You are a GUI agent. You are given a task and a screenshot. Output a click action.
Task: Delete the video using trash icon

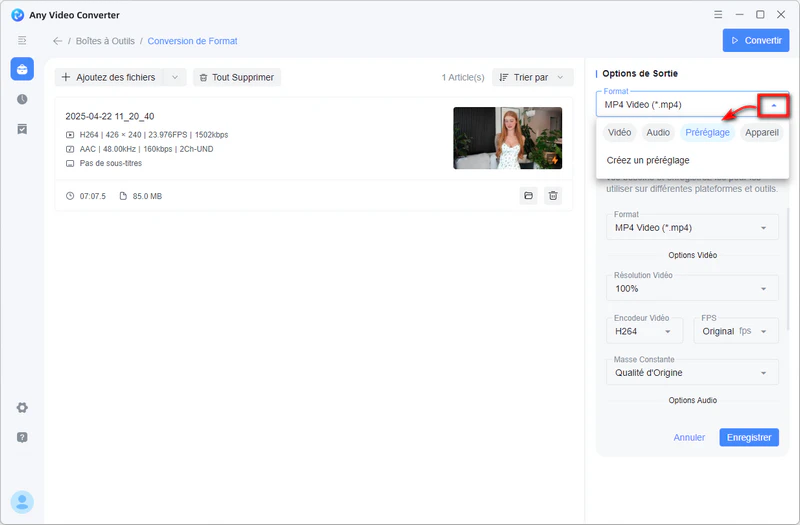(x=553, y=196)
